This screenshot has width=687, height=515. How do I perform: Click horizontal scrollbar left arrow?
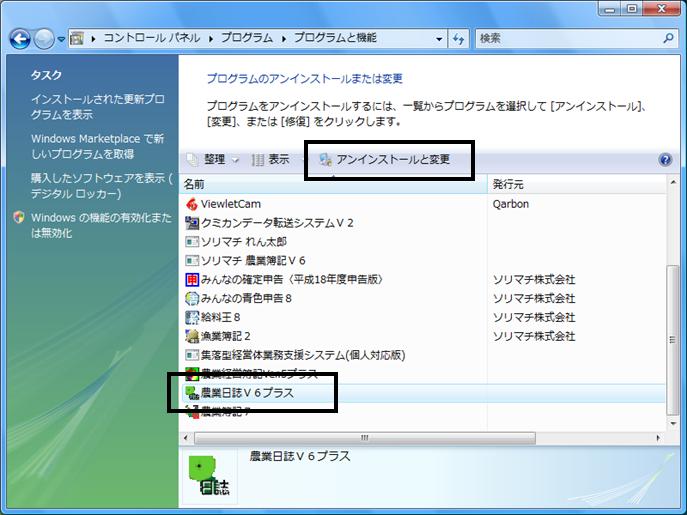[x=186, y=438]
